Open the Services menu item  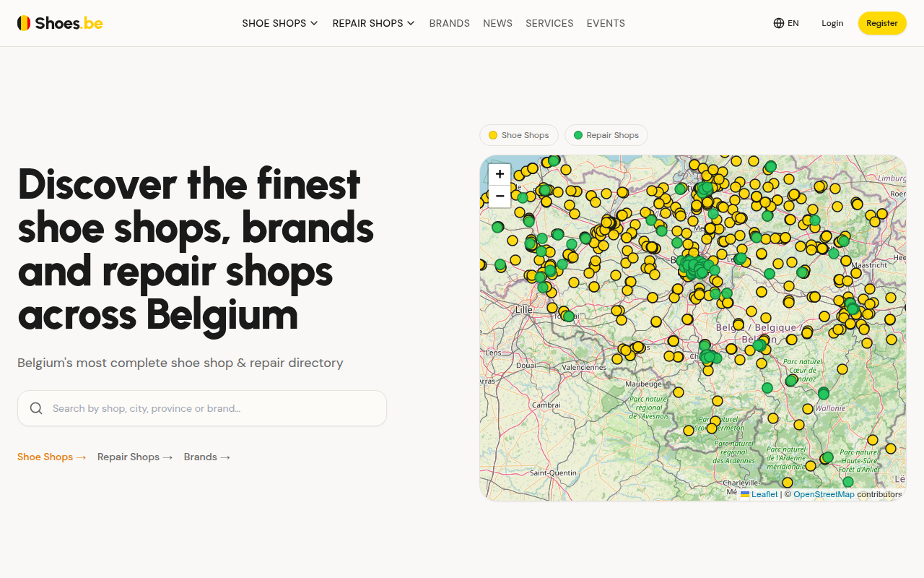coord(549,23)
